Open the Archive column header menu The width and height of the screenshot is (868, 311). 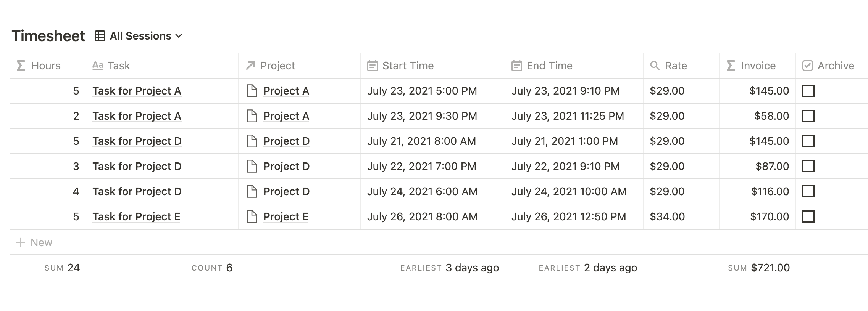click(835, 66)
